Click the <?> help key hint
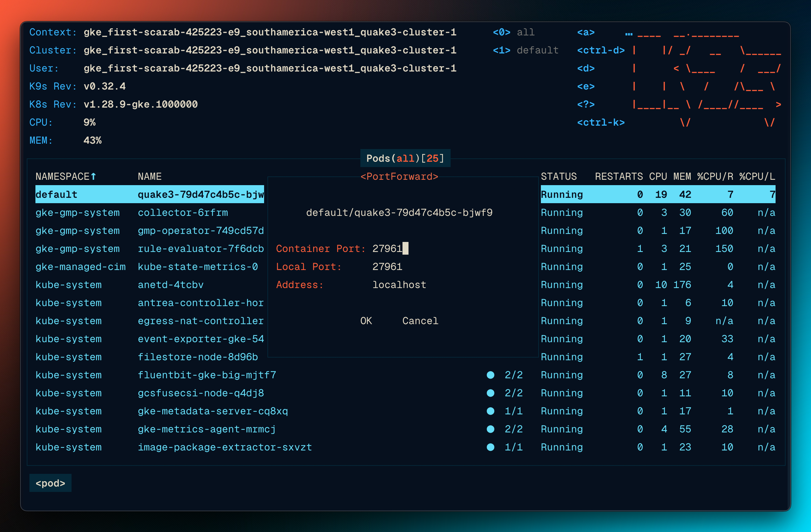The height and width of the screenshot is (532, 811). click(x=586, y=105)
